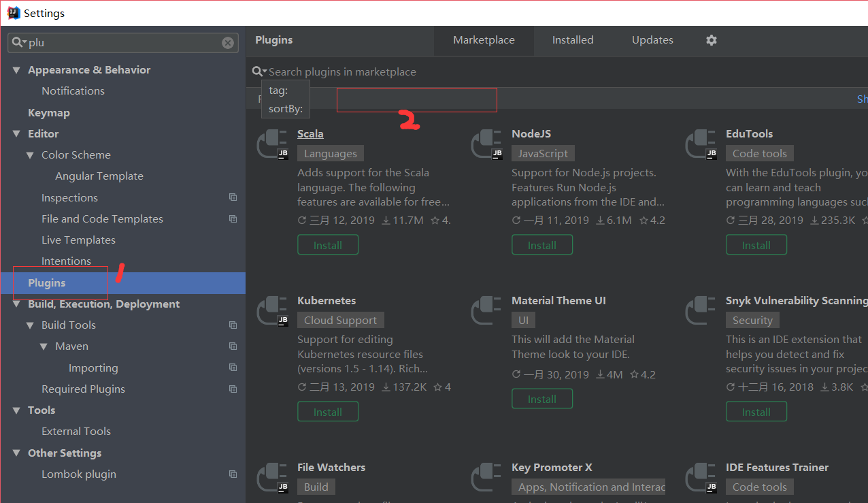Viewport: 868px width, 503px height.
Task: Filter by the Cloud Support tag
Action: (x=341, y=321)
